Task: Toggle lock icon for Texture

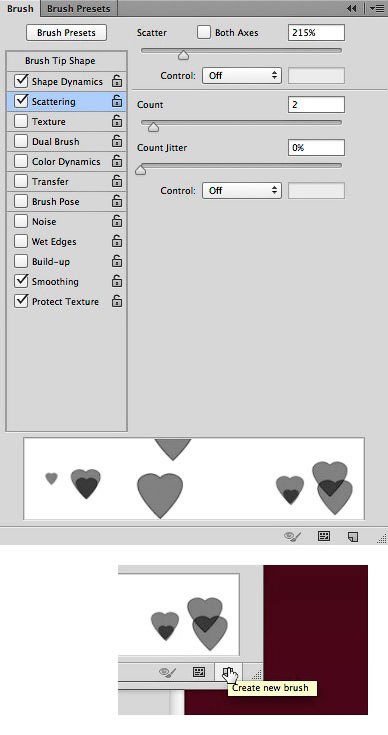Action: [117, 121]
